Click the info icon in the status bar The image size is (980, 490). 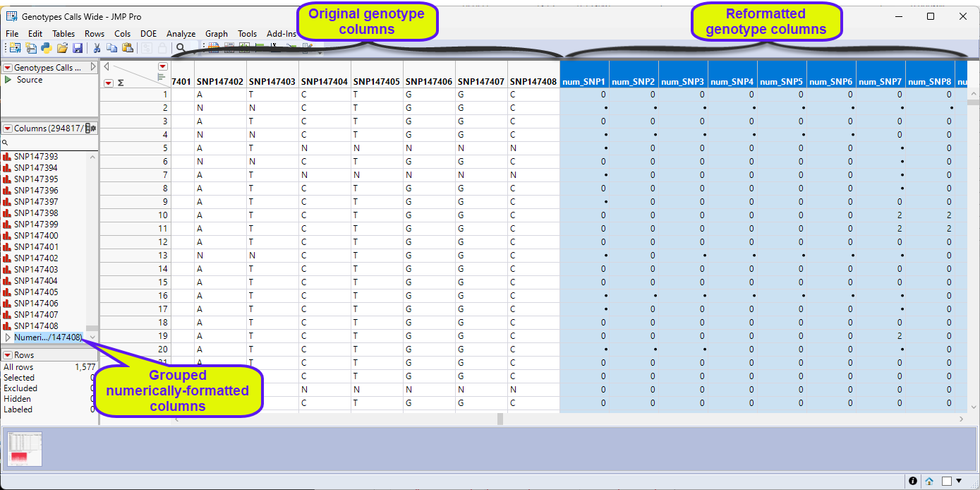pyautogui.click(x=913, y=480)
